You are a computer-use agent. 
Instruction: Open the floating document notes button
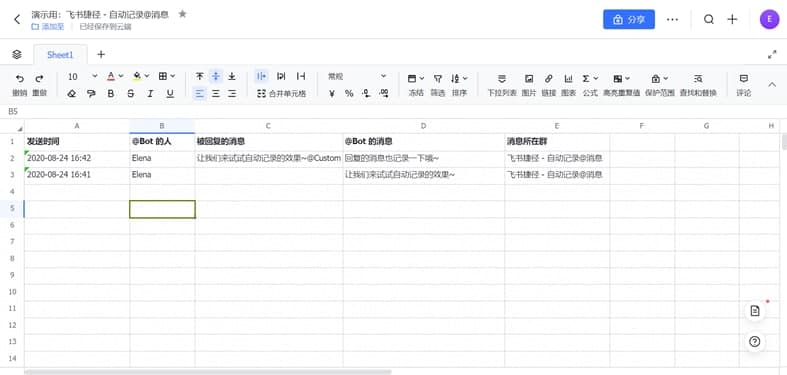[x=754, y=311]
